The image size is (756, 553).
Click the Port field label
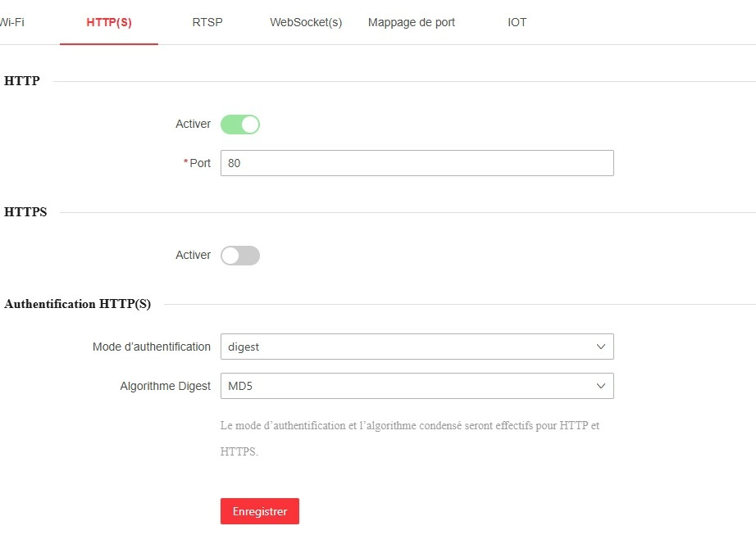click(x=200, y=163)
